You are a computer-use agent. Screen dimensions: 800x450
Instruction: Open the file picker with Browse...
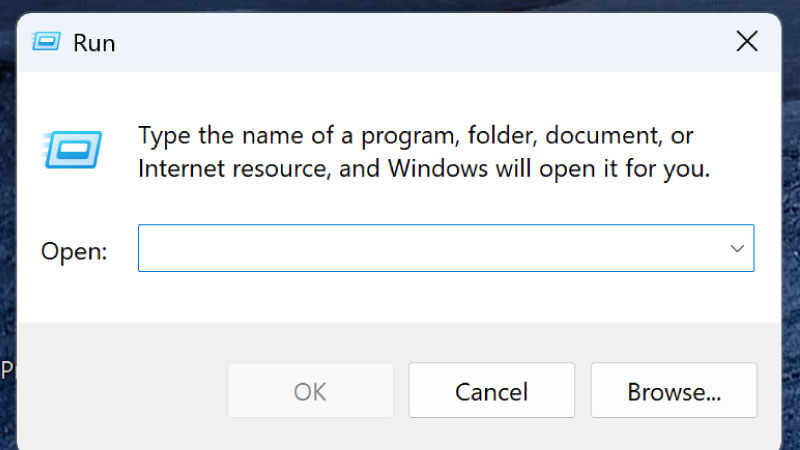(x=674, y=391)
